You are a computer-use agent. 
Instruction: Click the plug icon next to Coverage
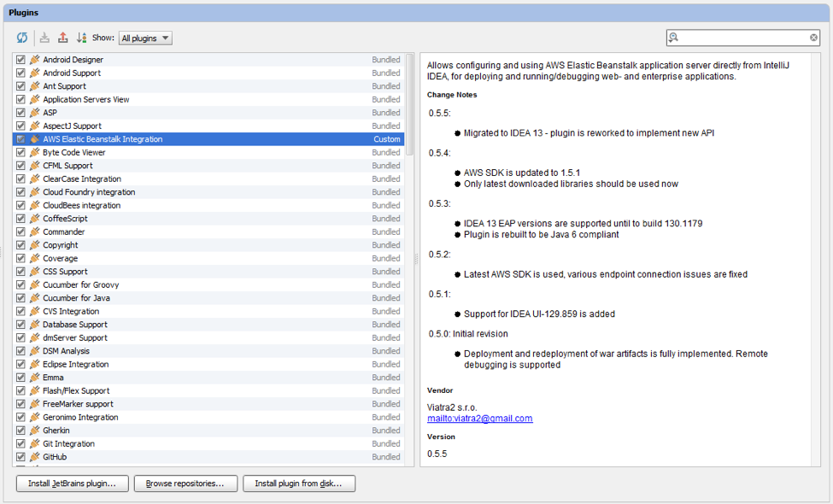(x=34, y=258)
